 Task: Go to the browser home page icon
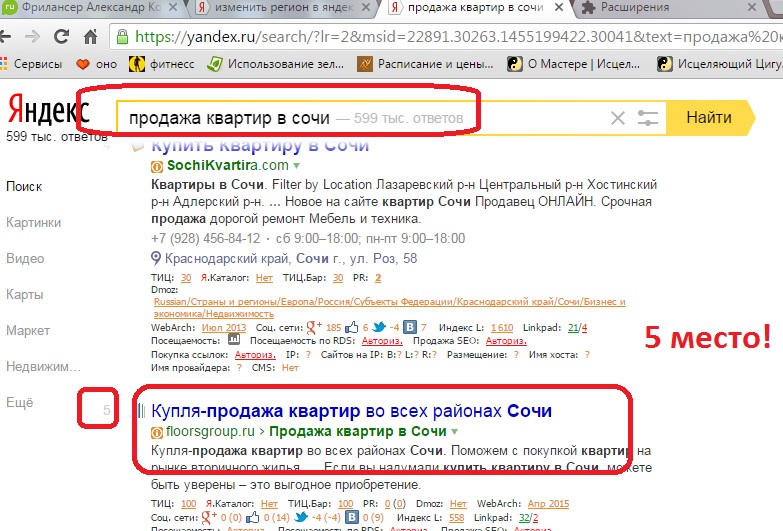coord(90,36)
